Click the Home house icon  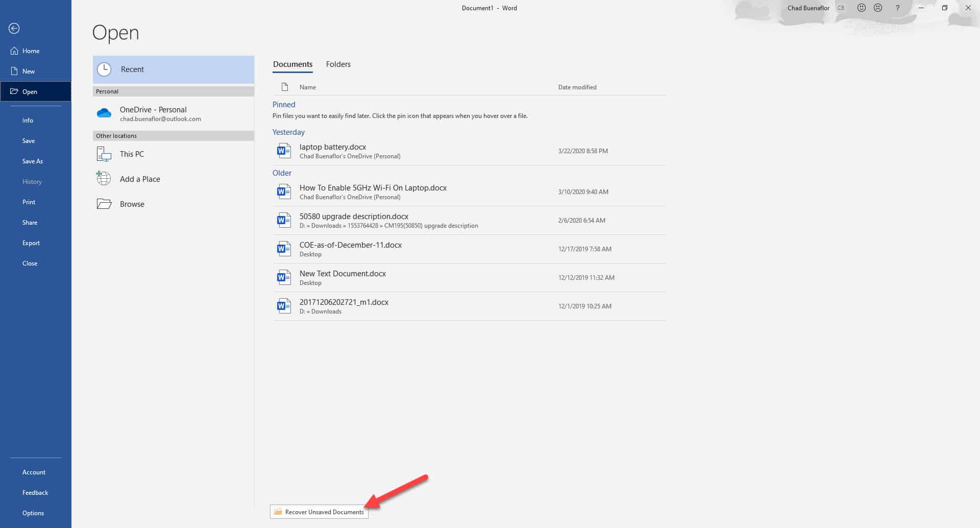click(14, 51)
